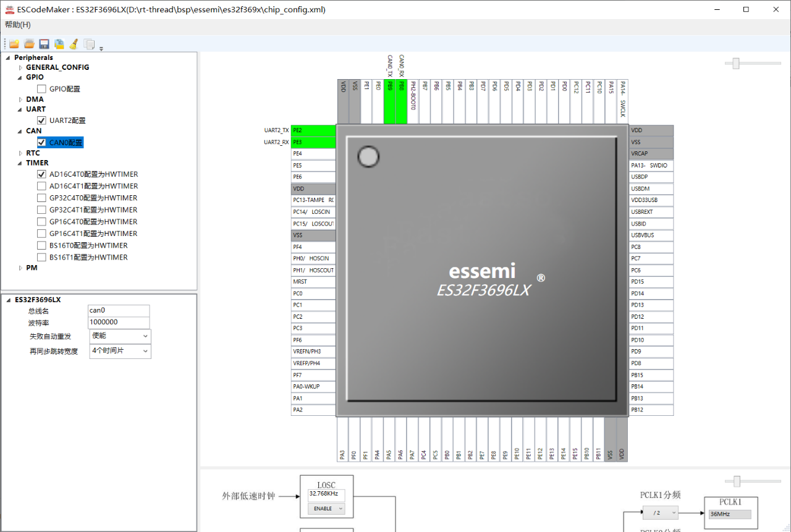791x532 pixels.
Task: Open the PCLK1分频 /2 dropdown
Action: 660,513
